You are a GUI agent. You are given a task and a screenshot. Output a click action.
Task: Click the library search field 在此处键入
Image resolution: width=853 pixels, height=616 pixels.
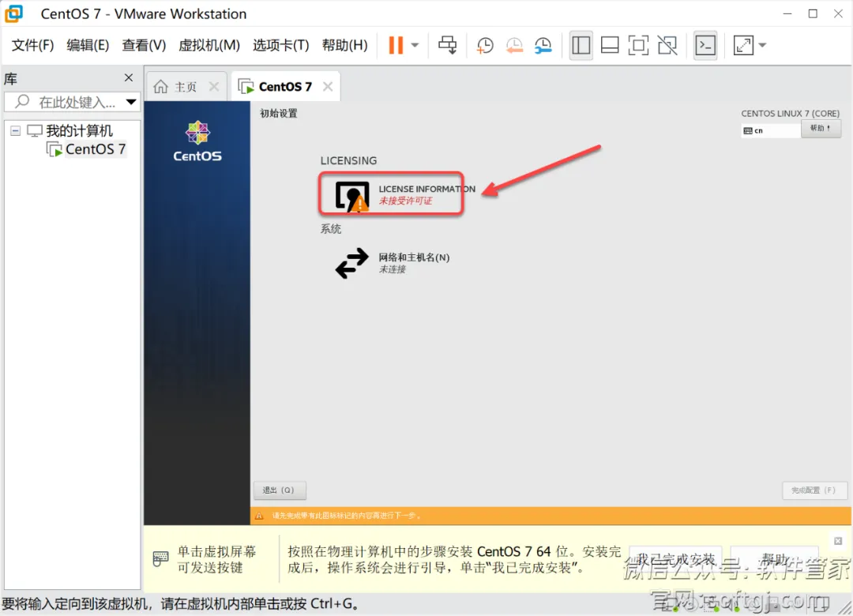point(72,102)
